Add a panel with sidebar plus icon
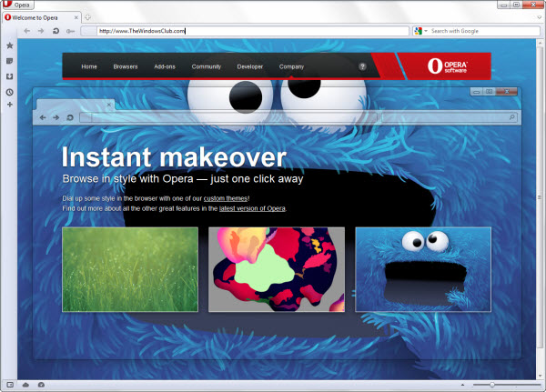The width and height of the screenshot is (546, 392). [x=10, y=104]
